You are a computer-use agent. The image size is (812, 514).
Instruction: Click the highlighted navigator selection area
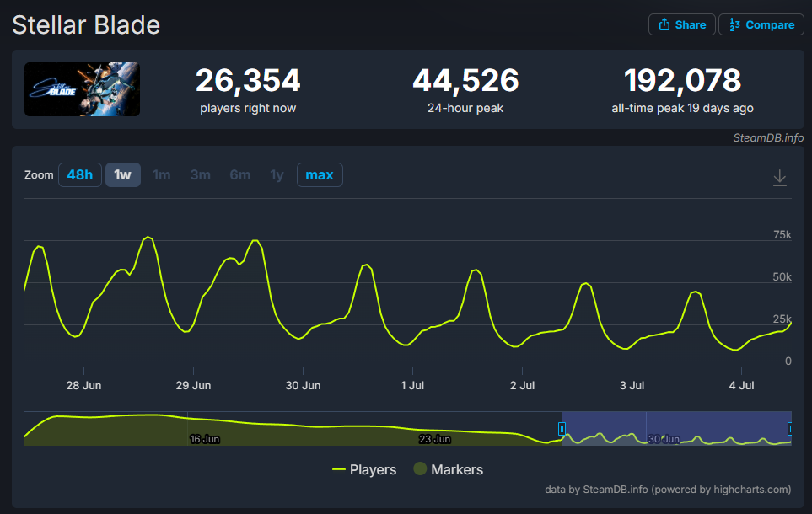[676, 428]
